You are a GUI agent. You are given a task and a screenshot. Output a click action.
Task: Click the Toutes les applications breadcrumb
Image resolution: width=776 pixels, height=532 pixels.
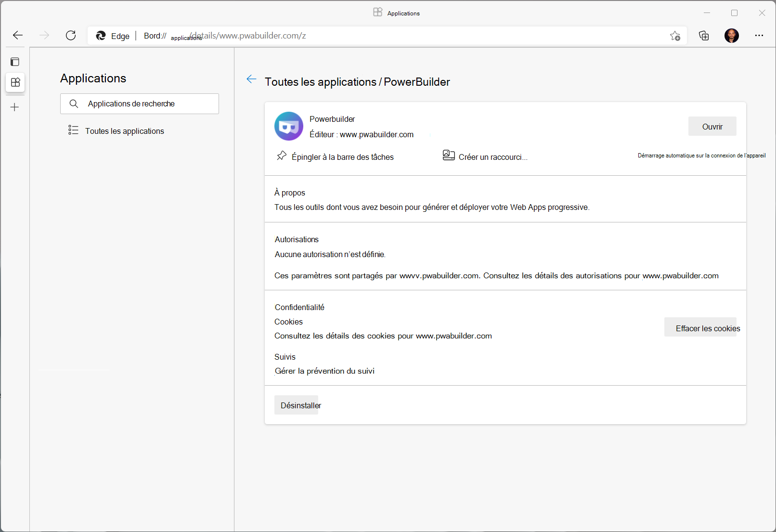[x=321, y=82]
